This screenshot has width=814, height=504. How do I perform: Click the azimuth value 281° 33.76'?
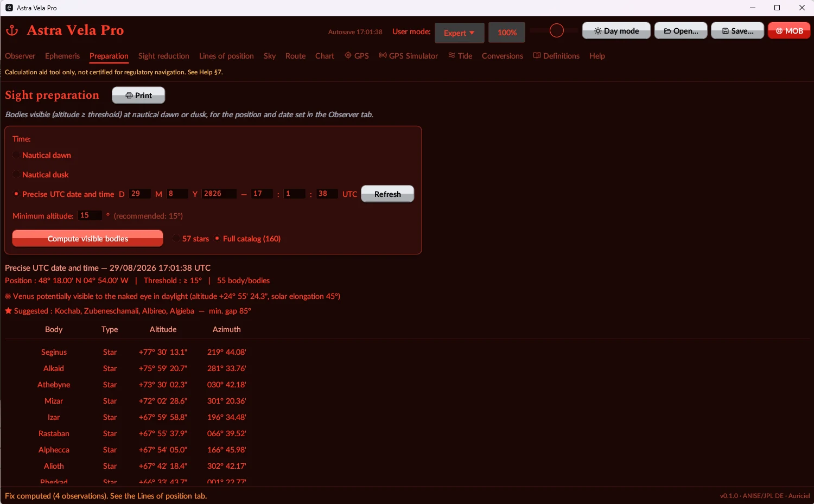point(227,368)
